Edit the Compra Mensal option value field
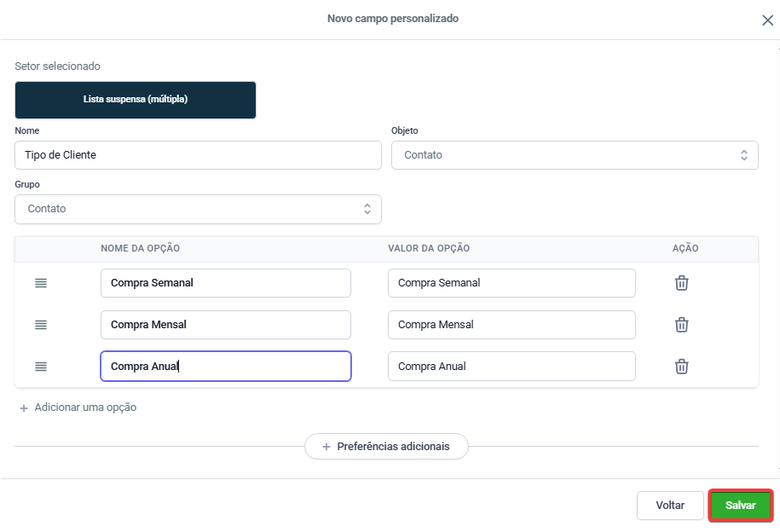The image size is (780, 532). (511, 325)
